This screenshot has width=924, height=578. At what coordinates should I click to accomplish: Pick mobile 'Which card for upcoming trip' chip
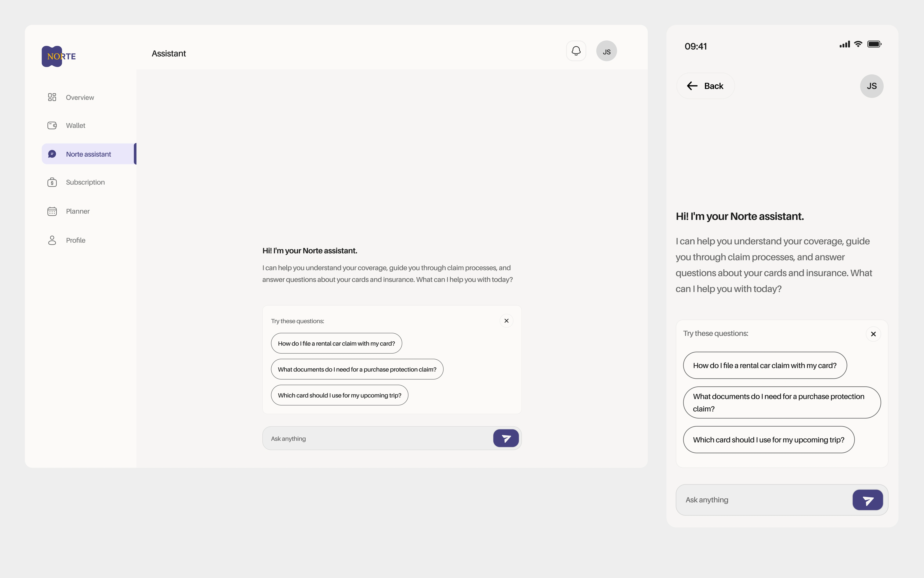tap(768, 440)
